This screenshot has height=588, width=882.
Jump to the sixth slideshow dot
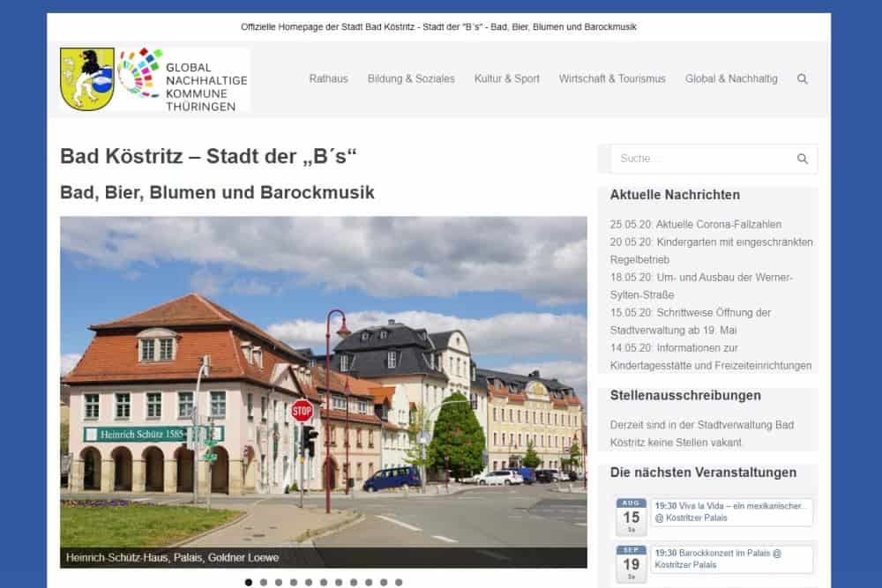324,582
